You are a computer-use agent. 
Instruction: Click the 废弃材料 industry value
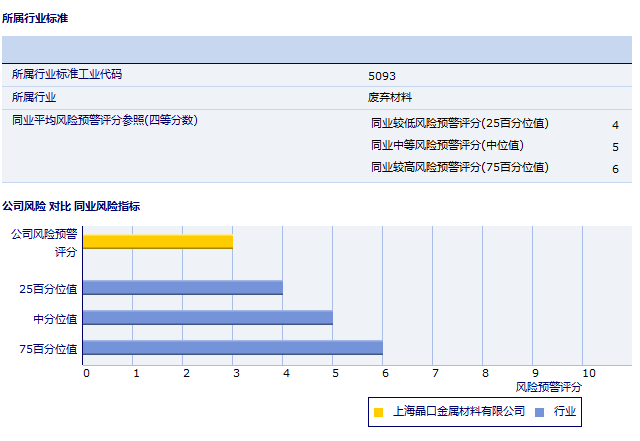(x=389, y=98)
